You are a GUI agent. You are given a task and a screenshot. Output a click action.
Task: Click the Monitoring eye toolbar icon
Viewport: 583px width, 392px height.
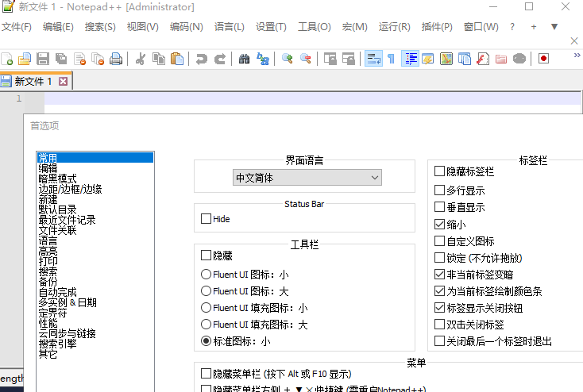[x=519, y=59]
